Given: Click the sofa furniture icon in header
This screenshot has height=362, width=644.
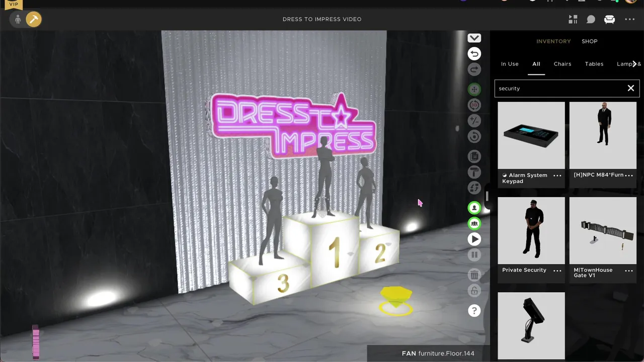Looking at the screenshot, I should point(609,19).
